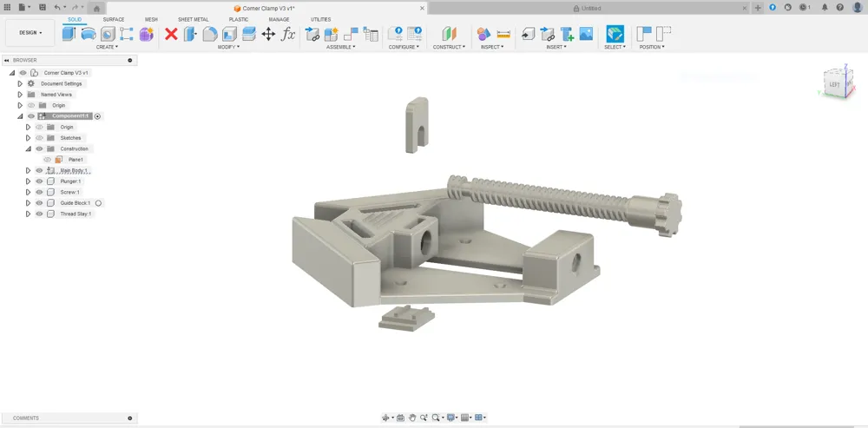Open the Interference inspect tool
This screenshot has height=428, width=868.
tap(483, 34)
